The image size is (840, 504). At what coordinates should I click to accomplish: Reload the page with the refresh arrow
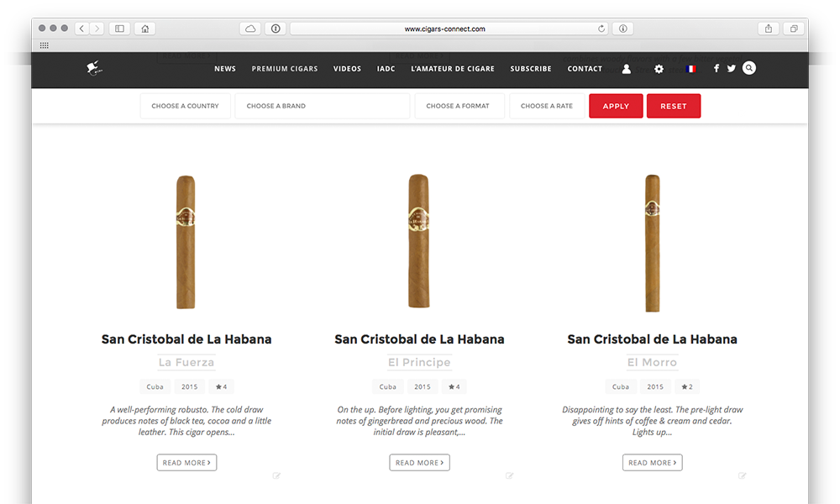click(601, 29)
